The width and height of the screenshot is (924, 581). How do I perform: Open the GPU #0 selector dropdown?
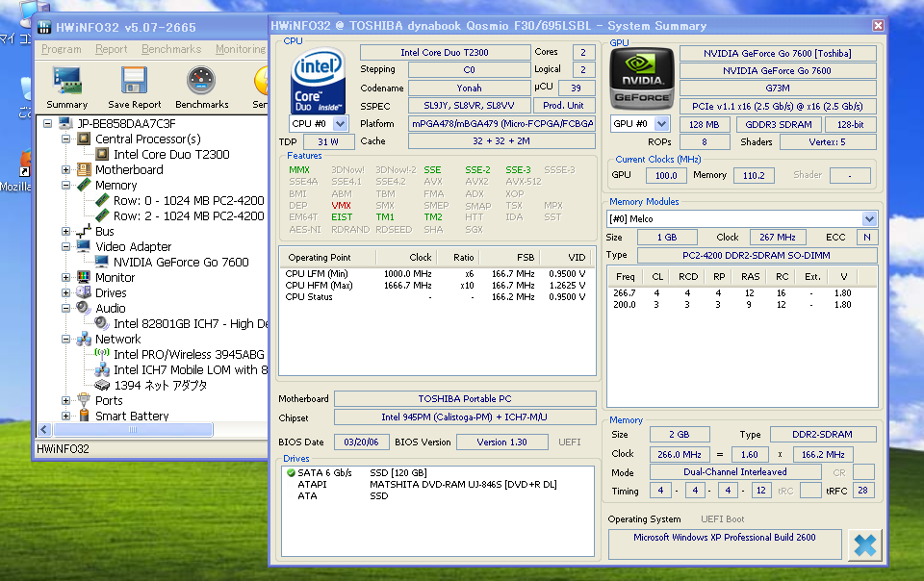662,124
